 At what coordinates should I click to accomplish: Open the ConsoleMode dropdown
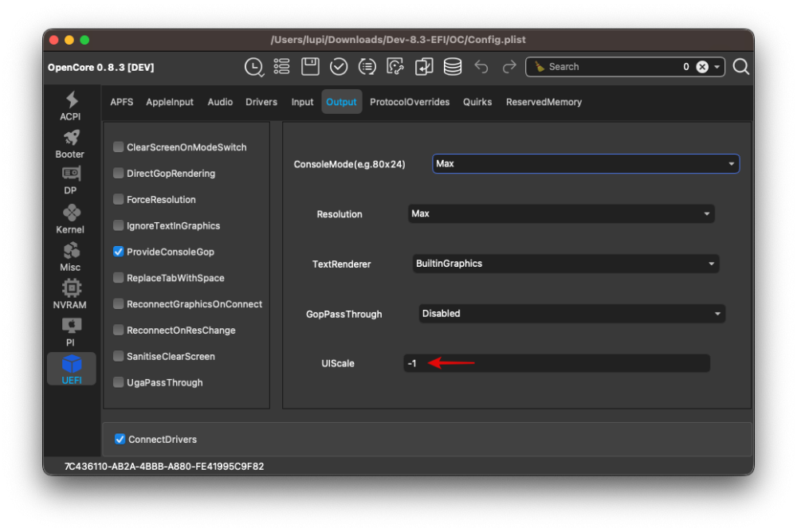[586, 163]
